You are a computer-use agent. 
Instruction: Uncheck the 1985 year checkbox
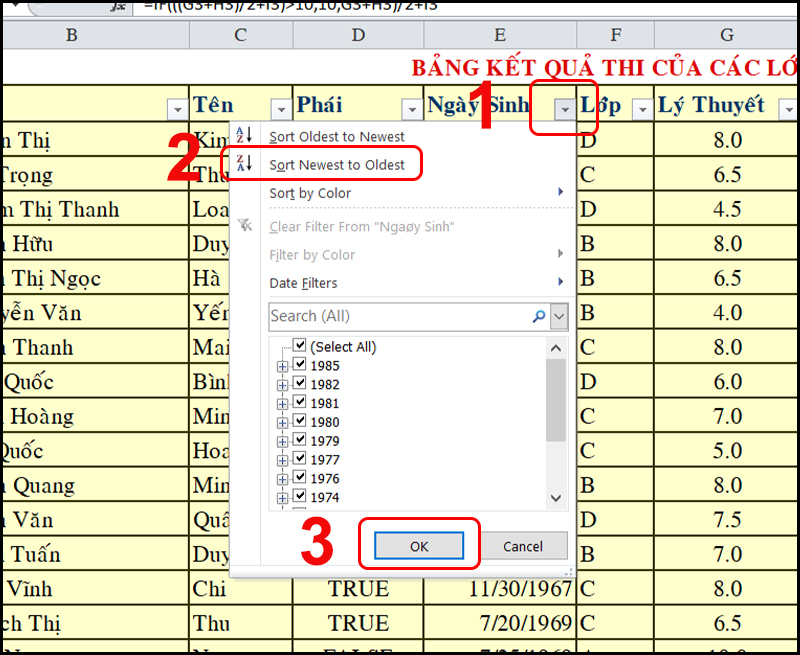tap(300, 365)
